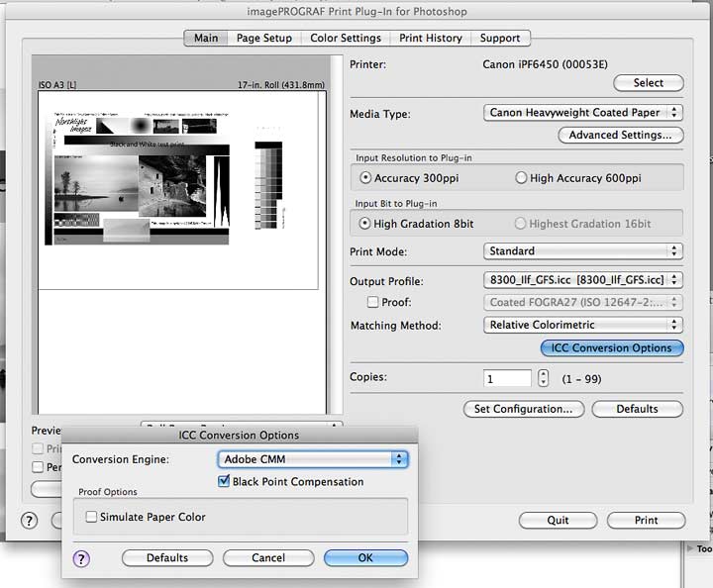Open the Print Mode dropdown

(583, 251)
